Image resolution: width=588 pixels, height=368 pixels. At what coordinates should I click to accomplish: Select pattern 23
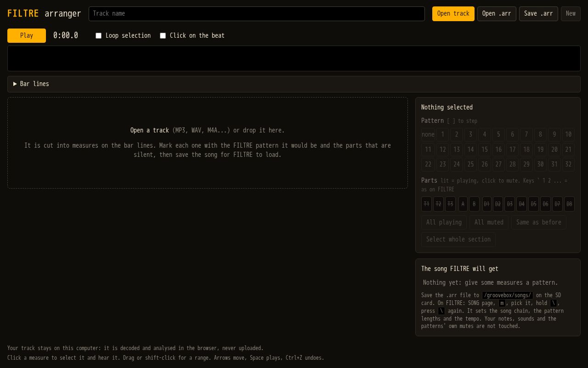[x=442, y=165]
